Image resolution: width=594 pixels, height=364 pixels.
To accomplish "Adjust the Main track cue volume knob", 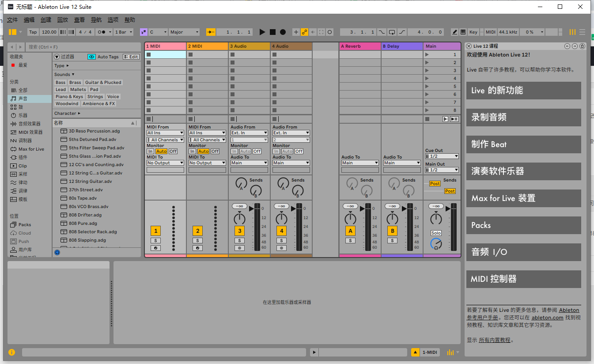I will [436, 243].
